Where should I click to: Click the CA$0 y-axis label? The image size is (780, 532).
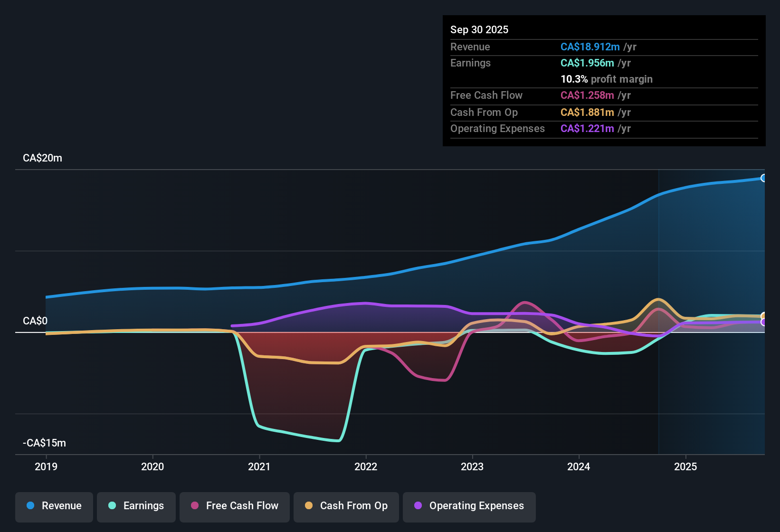pyautogui.click(x=35, y=321)
